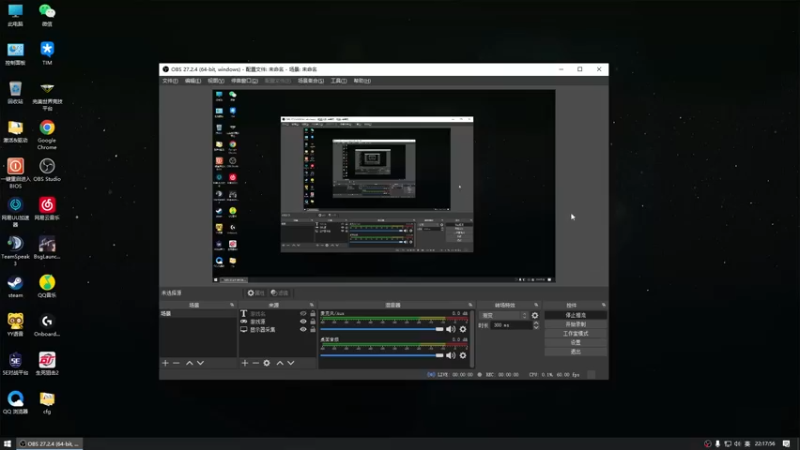Add a new source with the plus icon
This screenshot has width=800, height=450.
tap(245, 363)
